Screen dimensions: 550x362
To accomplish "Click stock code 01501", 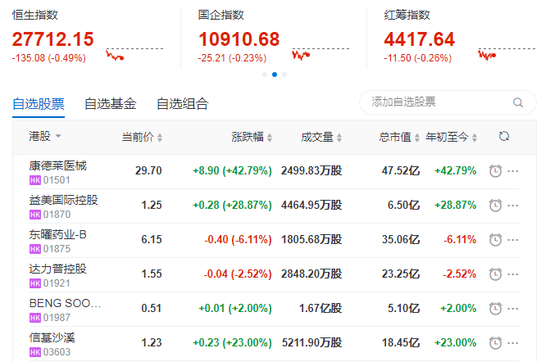I will point(56,180).
